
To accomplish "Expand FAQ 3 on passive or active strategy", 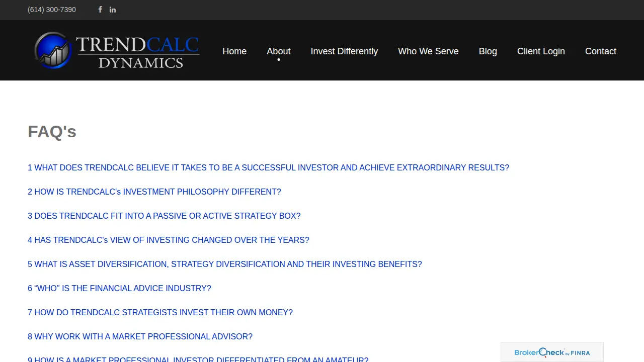I will click(x=164, y=216).
